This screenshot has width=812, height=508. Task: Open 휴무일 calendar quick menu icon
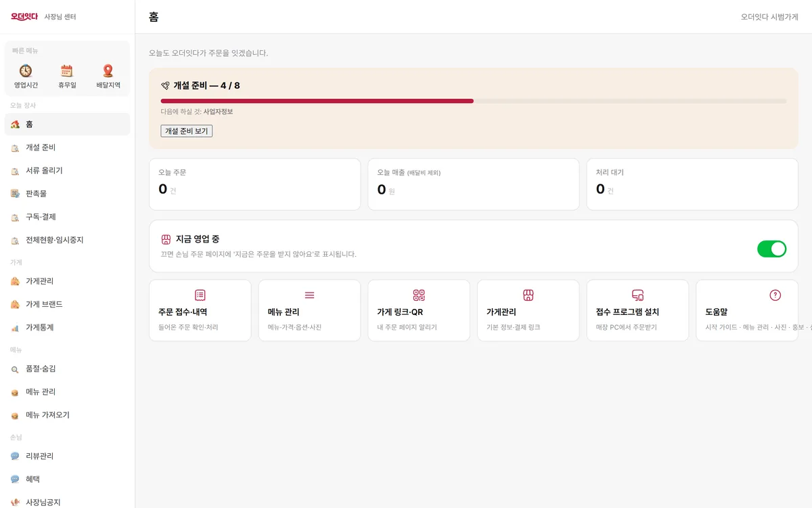coord(66,70)
